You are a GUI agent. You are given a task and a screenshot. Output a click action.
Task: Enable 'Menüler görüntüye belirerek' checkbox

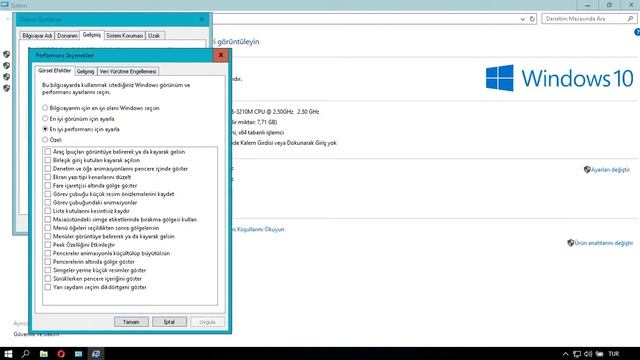[x=48, y=236]
